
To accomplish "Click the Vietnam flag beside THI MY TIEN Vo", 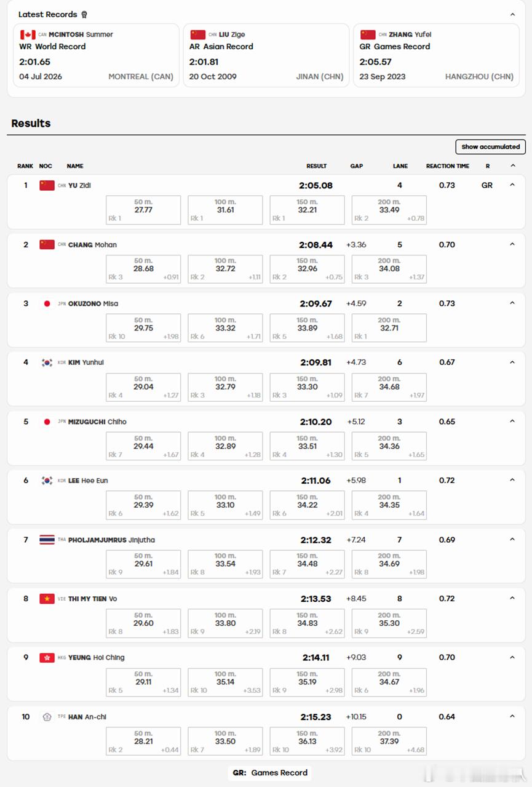I will pos(47,599).
